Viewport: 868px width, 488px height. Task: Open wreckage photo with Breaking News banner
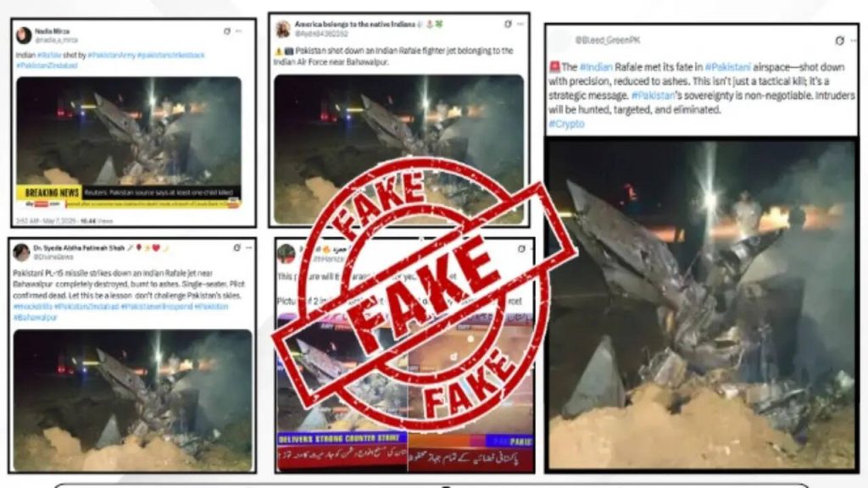pyautogui.click(x=129, y=142)
